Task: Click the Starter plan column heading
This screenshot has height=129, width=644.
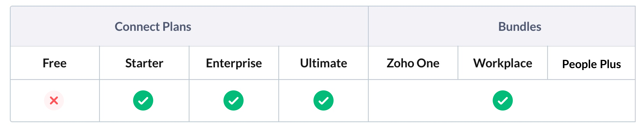Action: click(x=144, y=63)
